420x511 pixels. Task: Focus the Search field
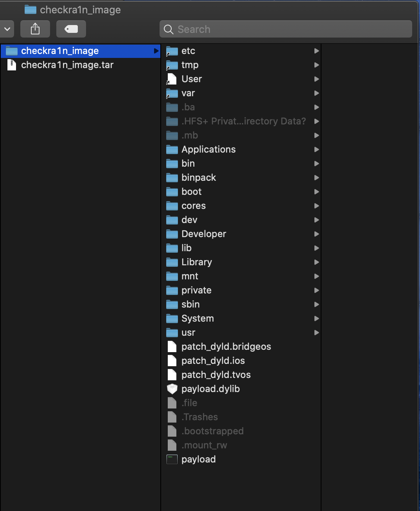coord(286,29)
